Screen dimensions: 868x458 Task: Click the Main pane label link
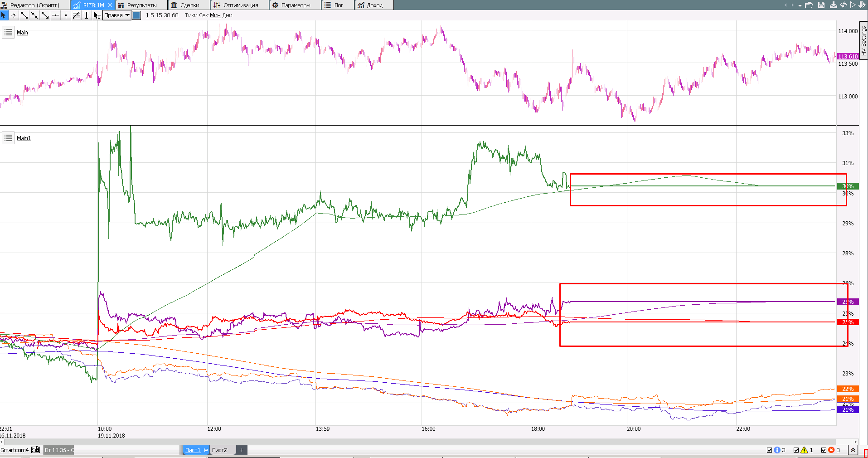point(22,33)
